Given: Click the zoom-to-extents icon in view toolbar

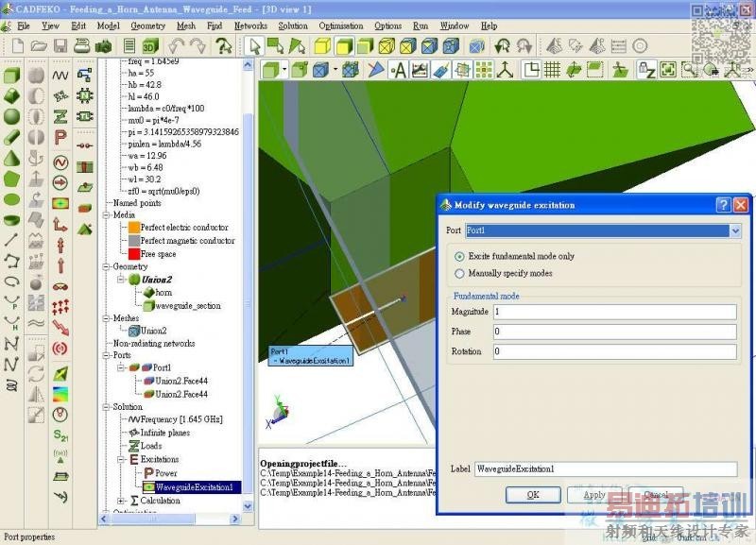Looking at the screenshot, I should tap(668, 70).
